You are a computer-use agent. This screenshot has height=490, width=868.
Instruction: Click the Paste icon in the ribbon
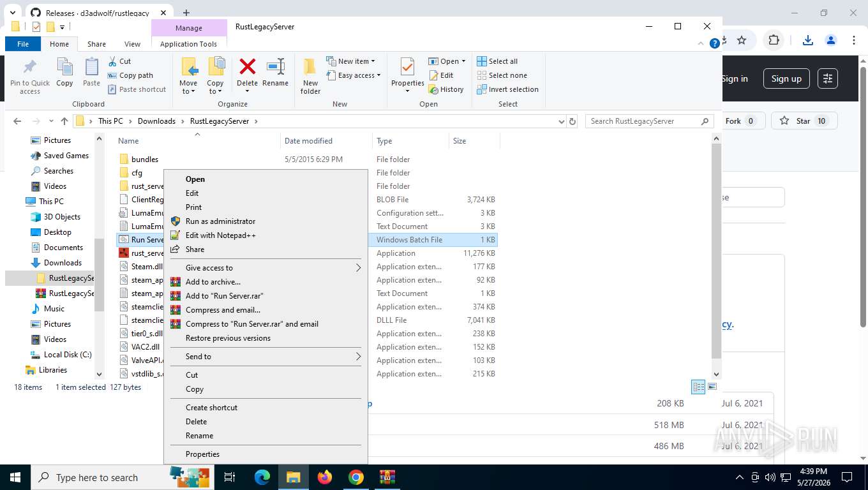pos(91,67)
